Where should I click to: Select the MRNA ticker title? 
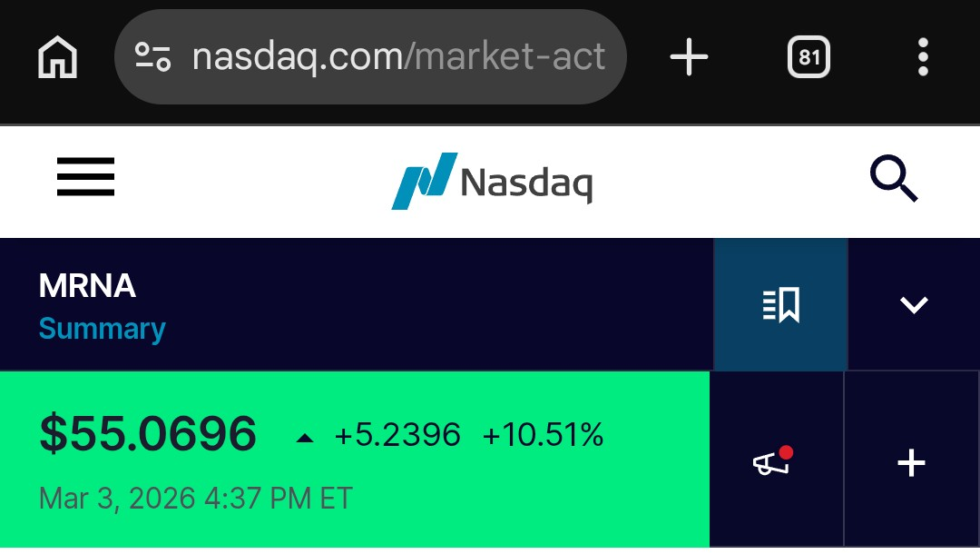87,287
